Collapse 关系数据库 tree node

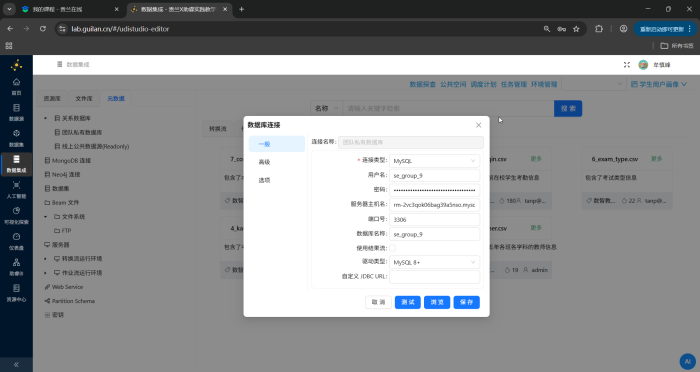[x=46, y=118]
